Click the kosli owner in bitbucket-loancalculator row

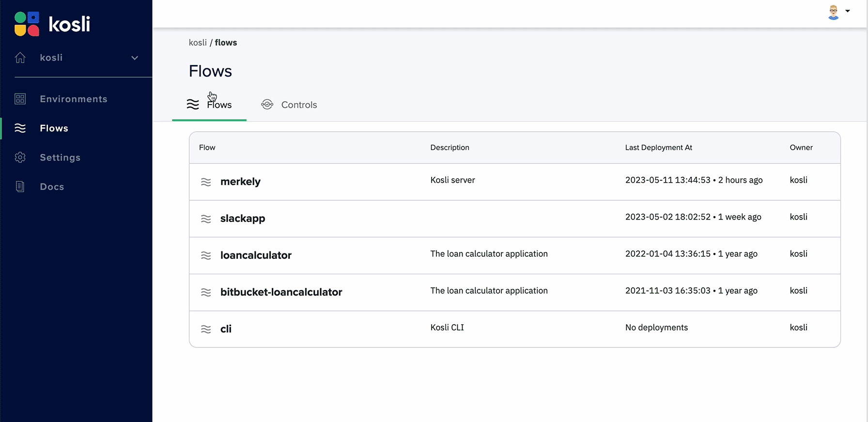click(798, 290)
